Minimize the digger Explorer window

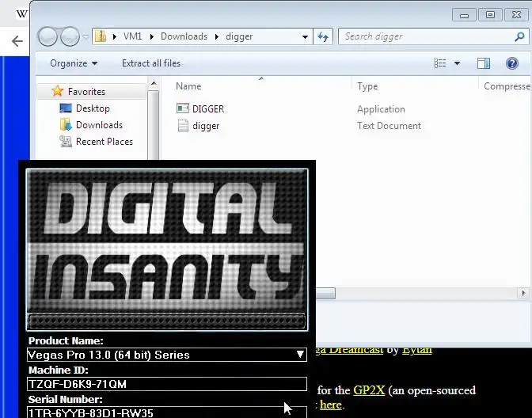pyautogui.click(x=464, y=14)
